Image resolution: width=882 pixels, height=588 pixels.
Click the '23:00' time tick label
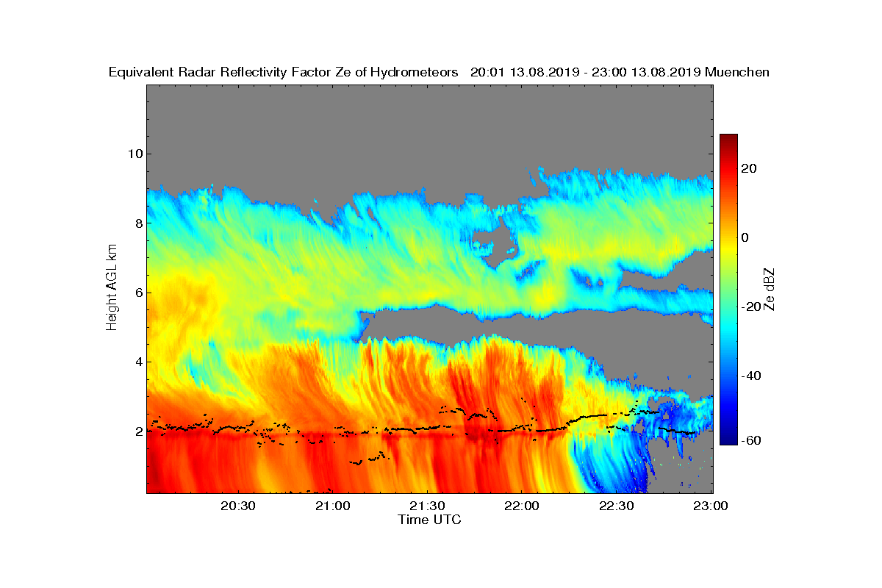tap(711, 506)
